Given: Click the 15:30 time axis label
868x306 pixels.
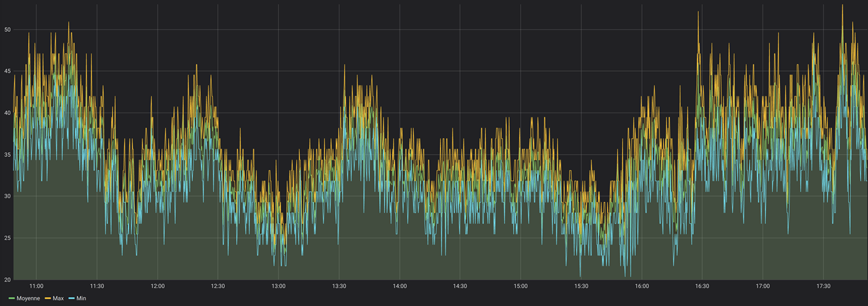Looking at the screenshot, I should pyautogui.click(x=581, y=286).
